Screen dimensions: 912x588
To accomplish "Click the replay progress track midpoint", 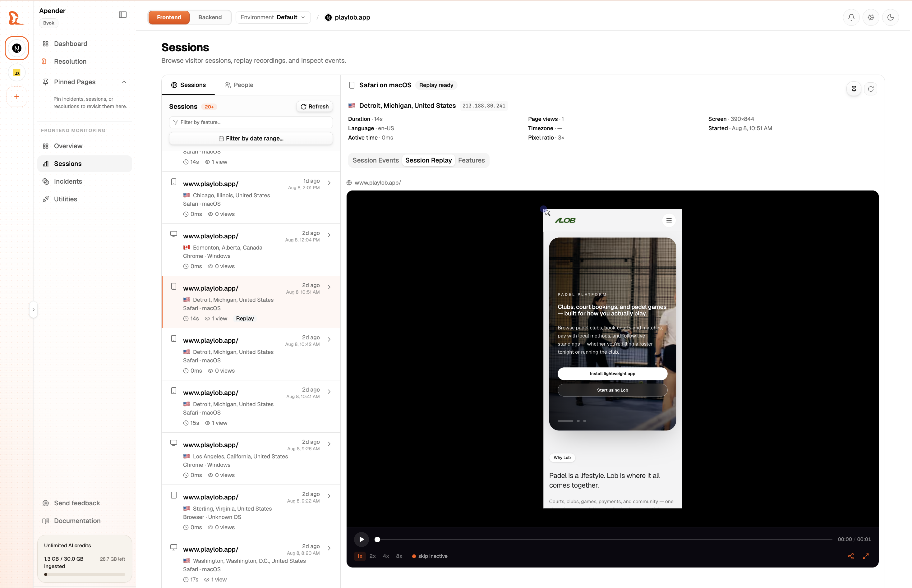I will point(605,539).
